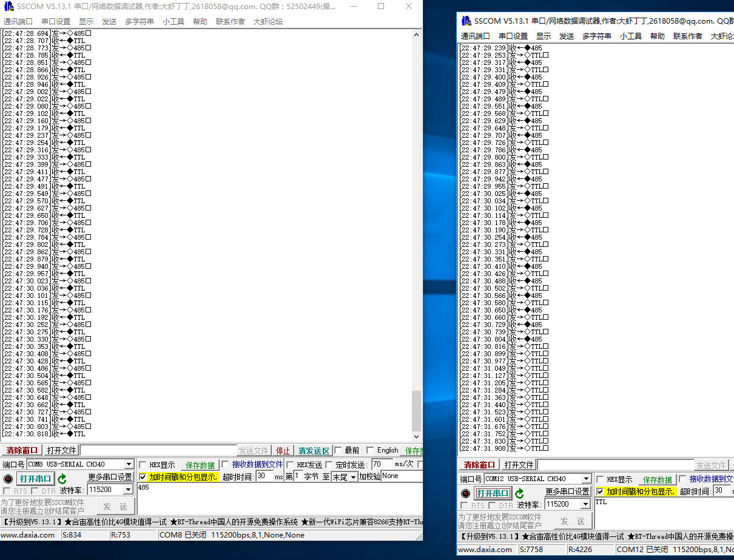Enable HEX显示 checkbox in COM8 window

coord(143,465)
